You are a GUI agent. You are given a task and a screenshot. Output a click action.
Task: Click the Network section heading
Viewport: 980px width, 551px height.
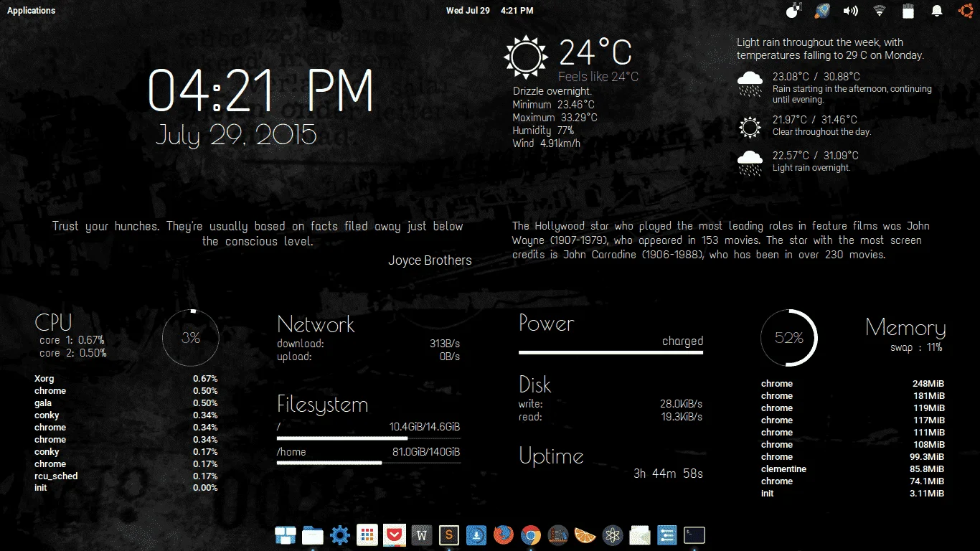tap(316, 324)
